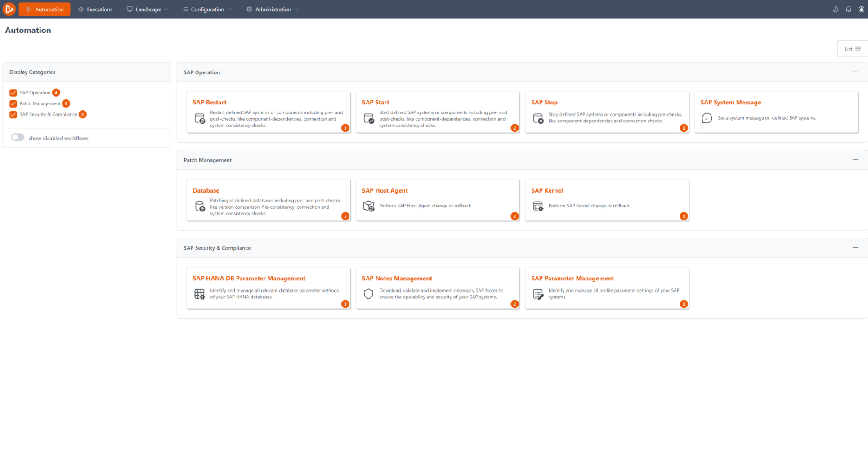Click 'show disabled workflows' label text
This screenshot has width=868, height=450.
[58, 138]
